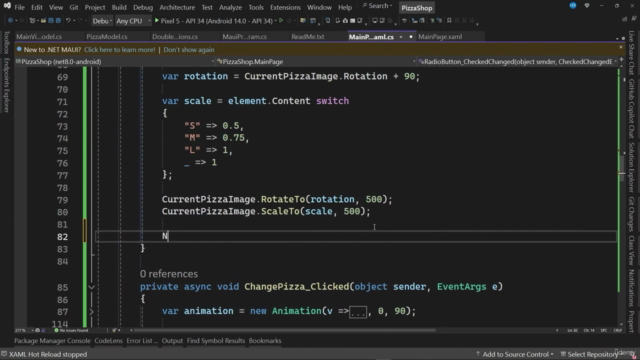Viewport: 640px width, 360px height.
Task: Open the Find Symbol Results tab
Action: [216, 341]
